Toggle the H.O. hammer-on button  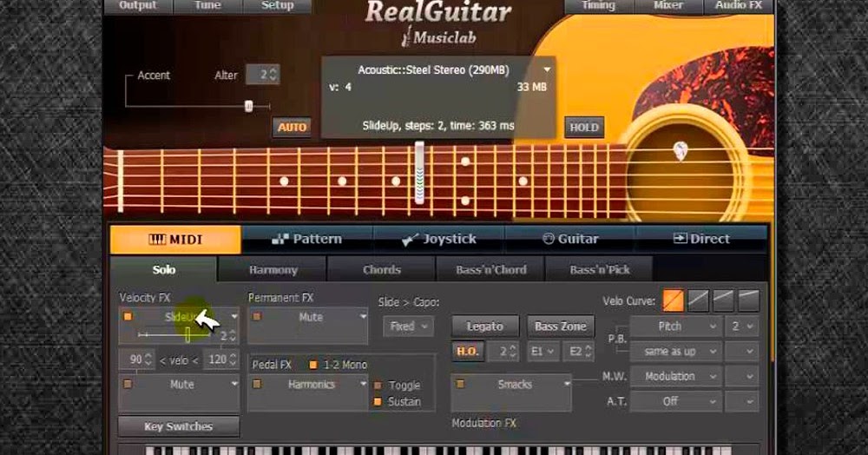[468, 351]
